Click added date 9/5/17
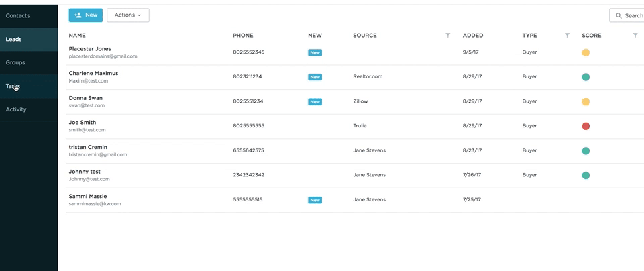644x271 pixels. click(x=470, y=52)
